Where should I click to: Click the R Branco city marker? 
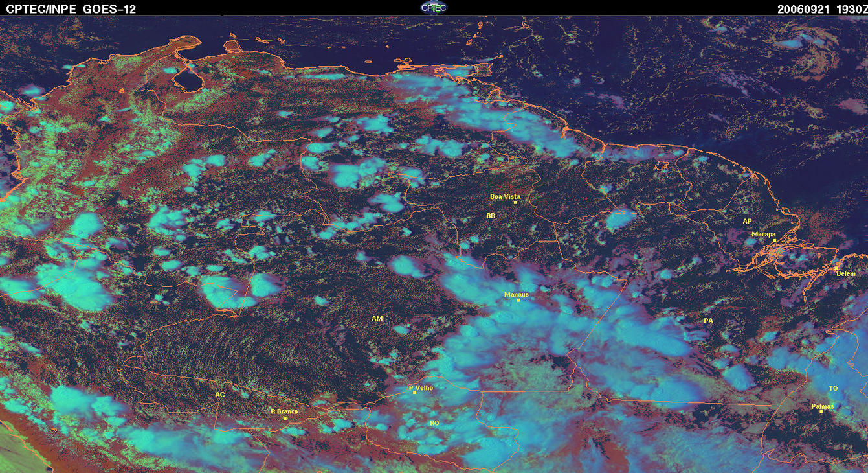pyautogui.click(x=285, y=418)
